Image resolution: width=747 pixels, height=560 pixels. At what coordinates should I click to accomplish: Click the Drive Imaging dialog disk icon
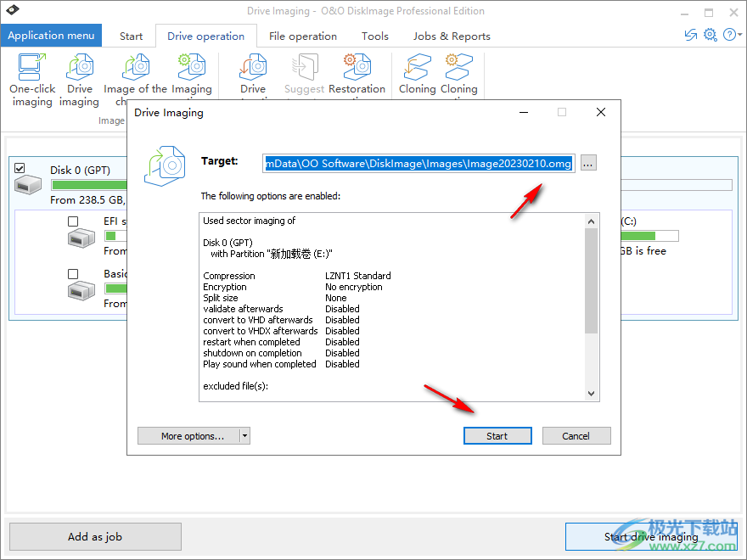(165, 166)
